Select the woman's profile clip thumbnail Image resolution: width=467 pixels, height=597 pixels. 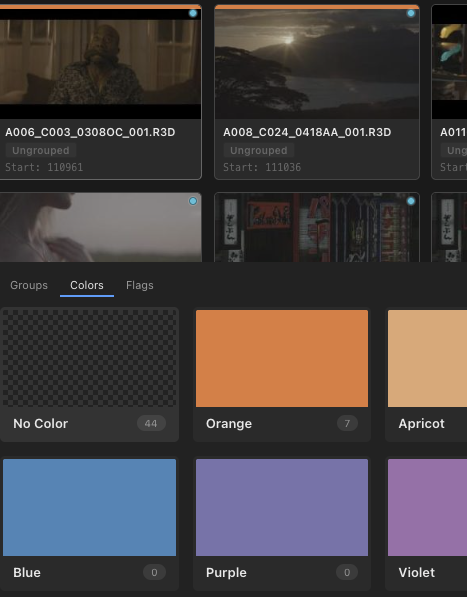[100, 227]
